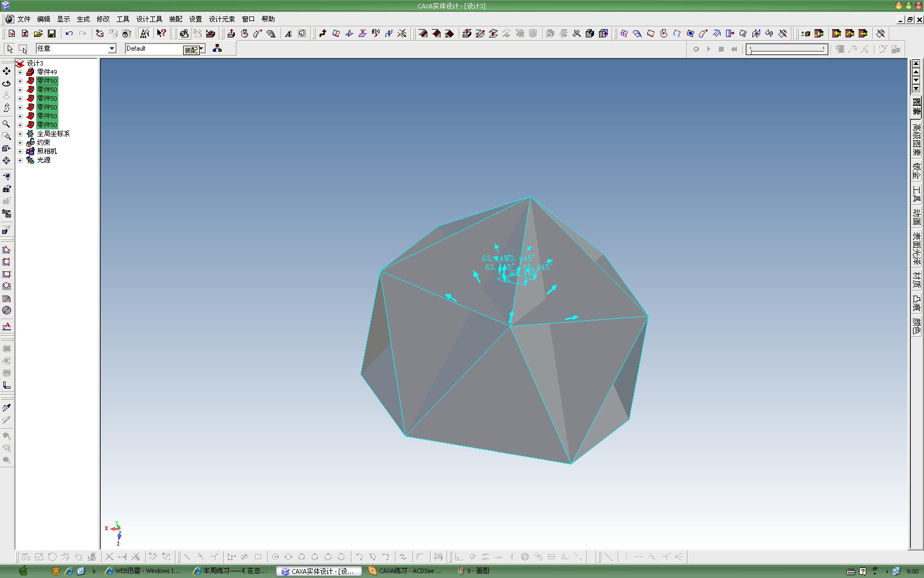
Task: Expand the 零件49 tree node
Action: point(20,72)
